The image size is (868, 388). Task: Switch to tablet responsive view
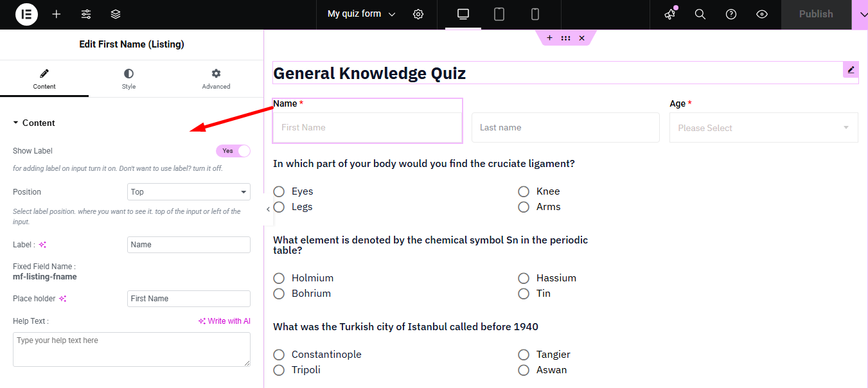click(499, 14)
